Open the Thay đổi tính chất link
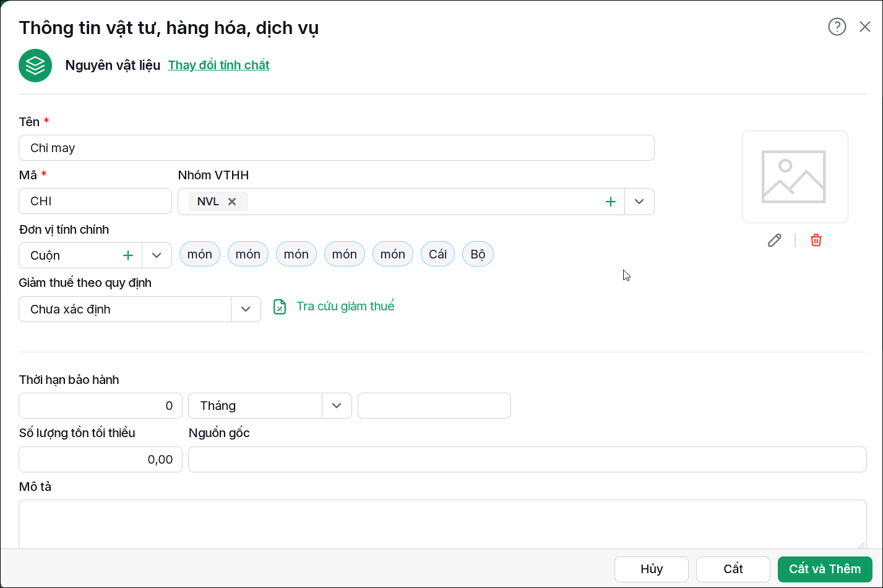The width and height of the screenshot is (883, 588). (218, 65)
